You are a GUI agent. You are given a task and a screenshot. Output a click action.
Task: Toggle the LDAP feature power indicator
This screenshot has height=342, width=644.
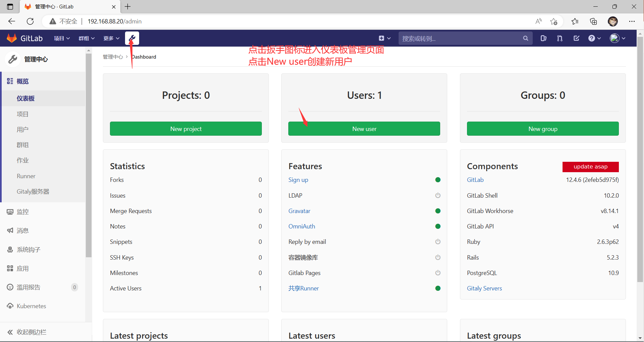[437, 195]
